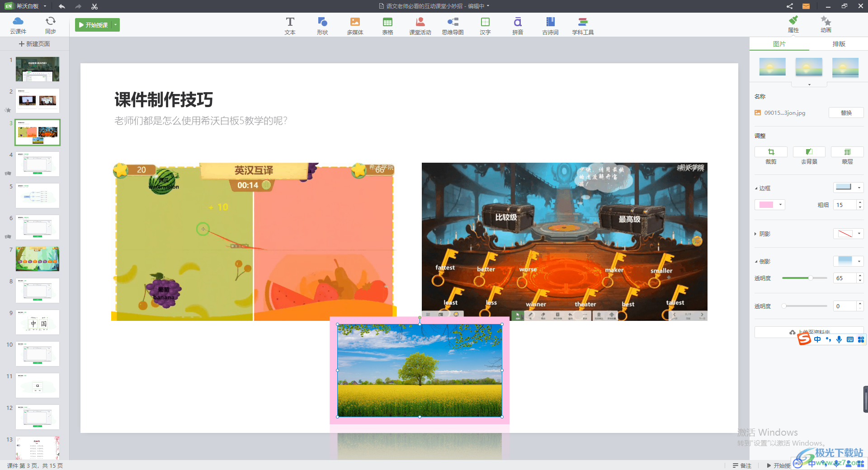
Task: Open the 属性 properties panel
Action: click(793, 24)
